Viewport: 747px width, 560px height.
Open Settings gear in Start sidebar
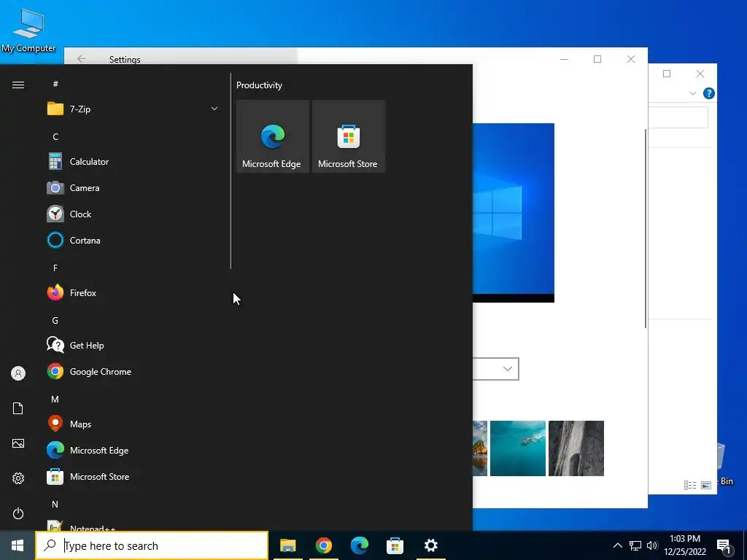point(18,478)
